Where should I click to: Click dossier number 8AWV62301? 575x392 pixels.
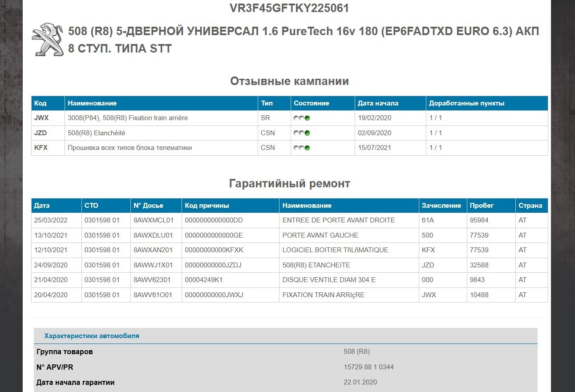pos(153,280)
